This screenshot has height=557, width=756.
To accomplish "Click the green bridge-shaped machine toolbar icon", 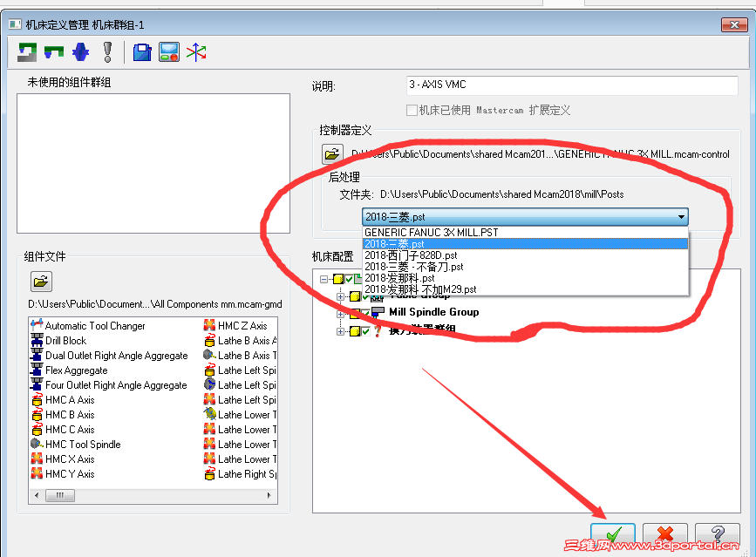I will click(54, 52).
